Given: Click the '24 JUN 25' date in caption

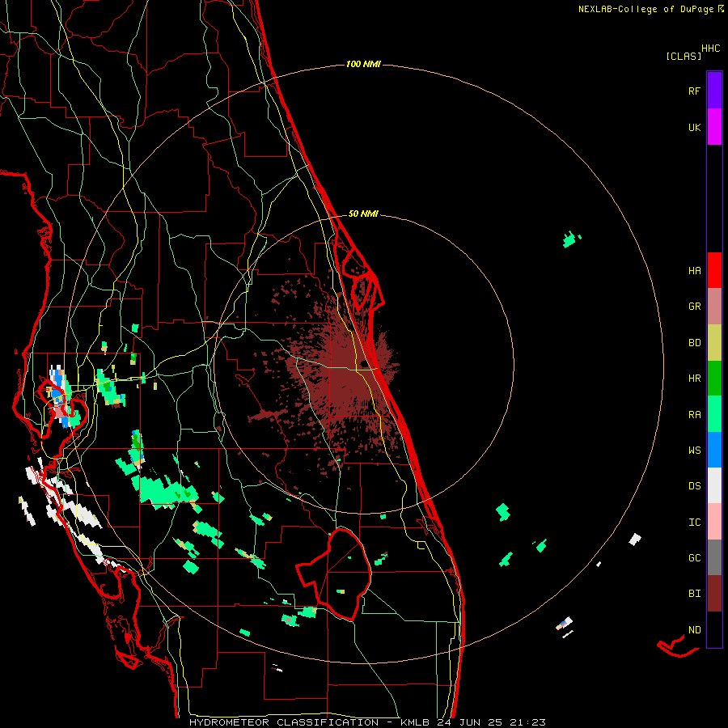Looking at the screenshot, I should tap(470, 722).
